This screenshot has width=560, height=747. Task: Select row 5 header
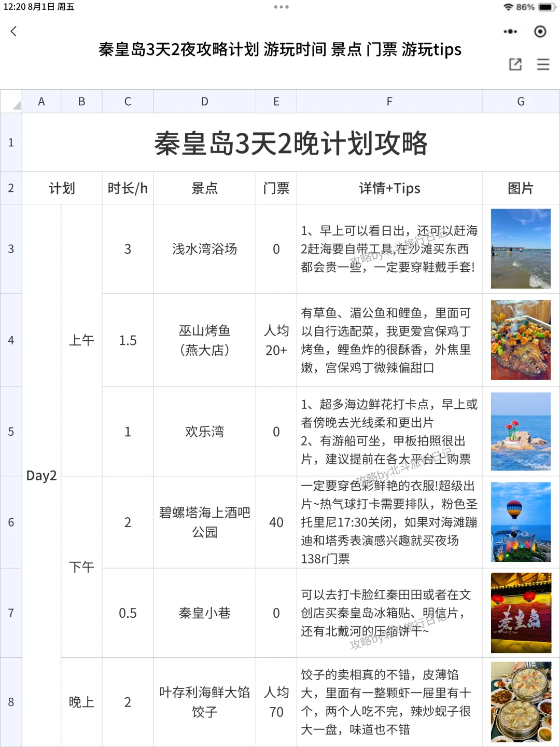tap(11, 432)
